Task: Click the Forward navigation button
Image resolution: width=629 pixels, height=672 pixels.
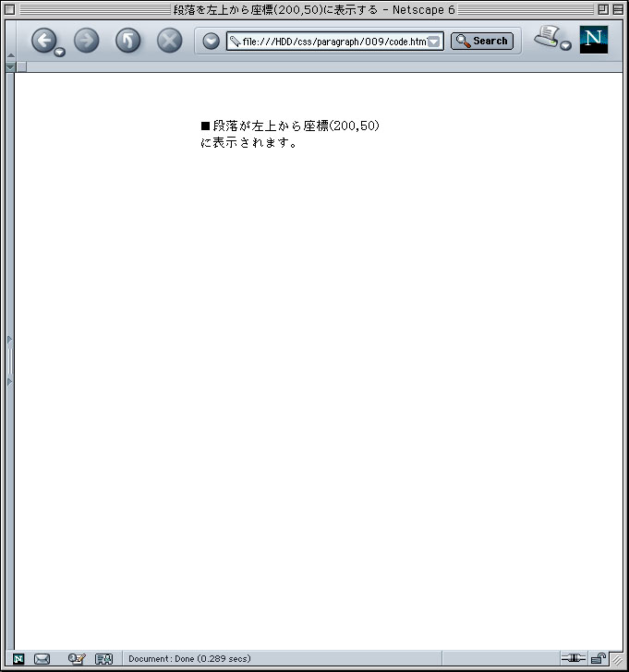Action: pos(86,41)
